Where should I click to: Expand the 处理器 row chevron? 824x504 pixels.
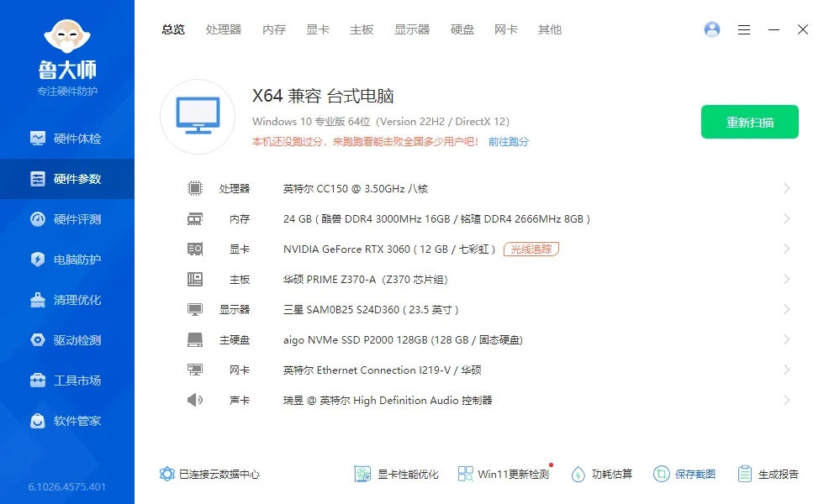coord(787,188)
